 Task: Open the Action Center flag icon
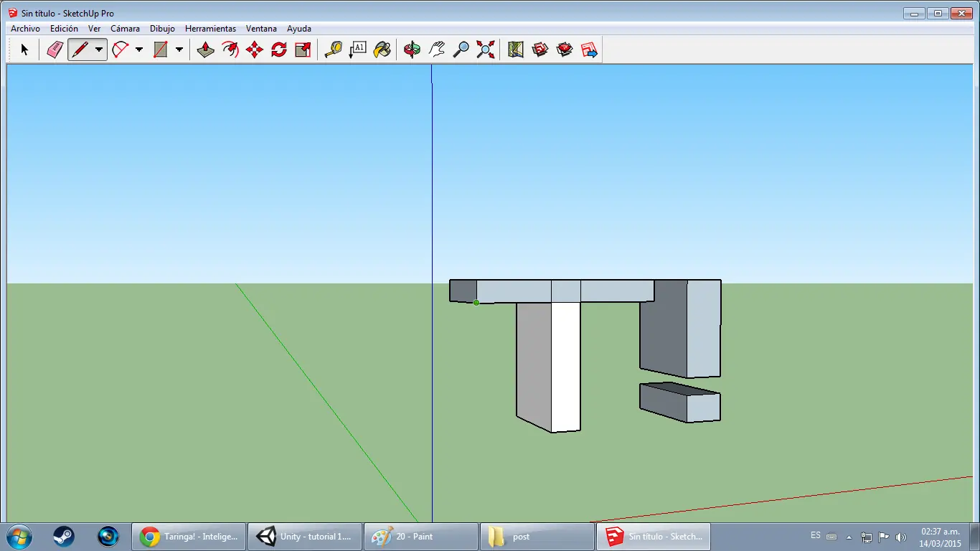[x=884, y=537]
